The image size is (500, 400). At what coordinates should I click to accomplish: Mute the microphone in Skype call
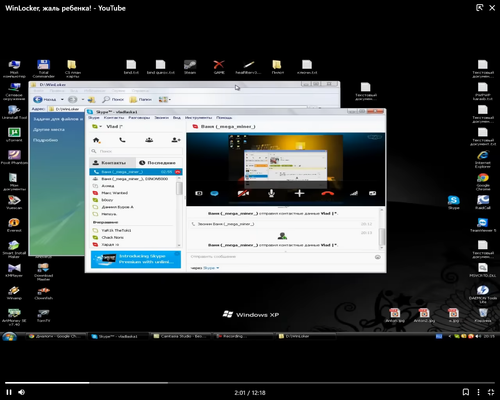(271, 193)
